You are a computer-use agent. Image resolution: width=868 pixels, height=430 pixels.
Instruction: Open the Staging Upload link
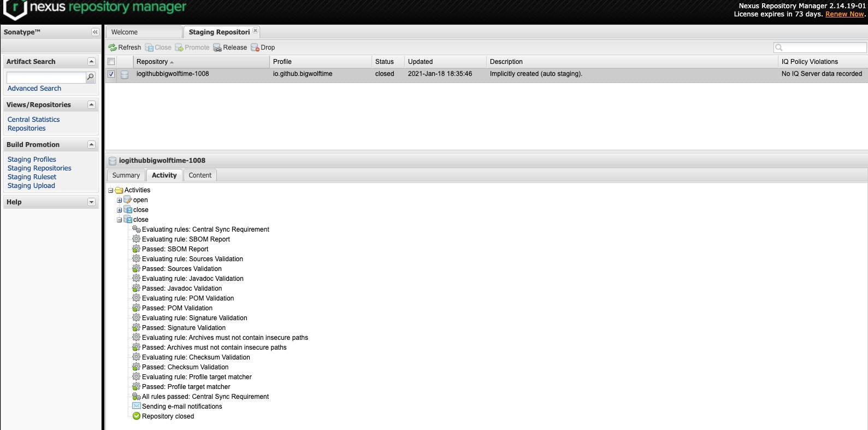point(31,186)
